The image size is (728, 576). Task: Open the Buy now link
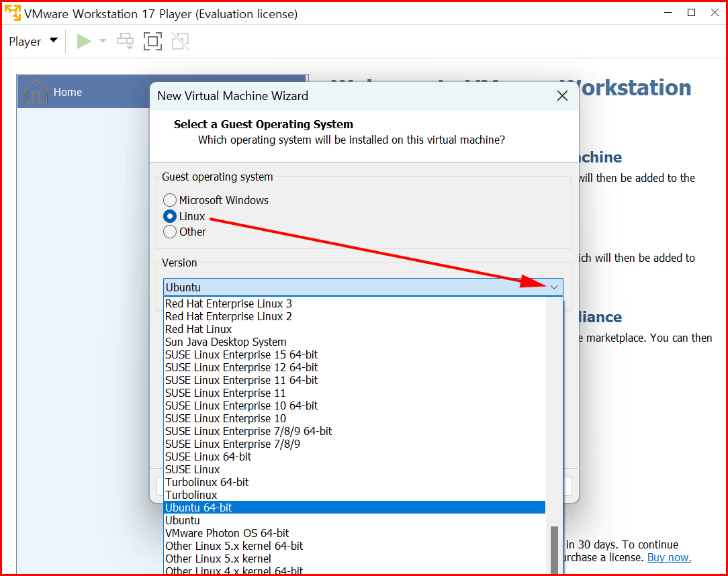point(669,557)
